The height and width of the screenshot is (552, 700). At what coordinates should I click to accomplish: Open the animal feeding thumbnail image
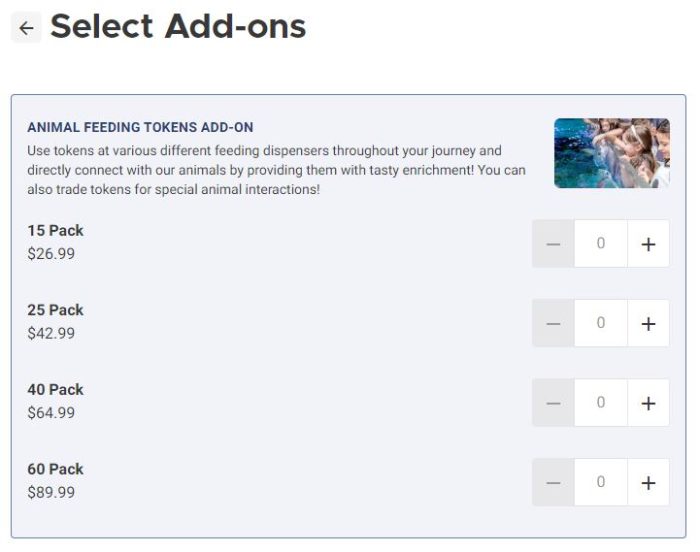pos(611,153)
